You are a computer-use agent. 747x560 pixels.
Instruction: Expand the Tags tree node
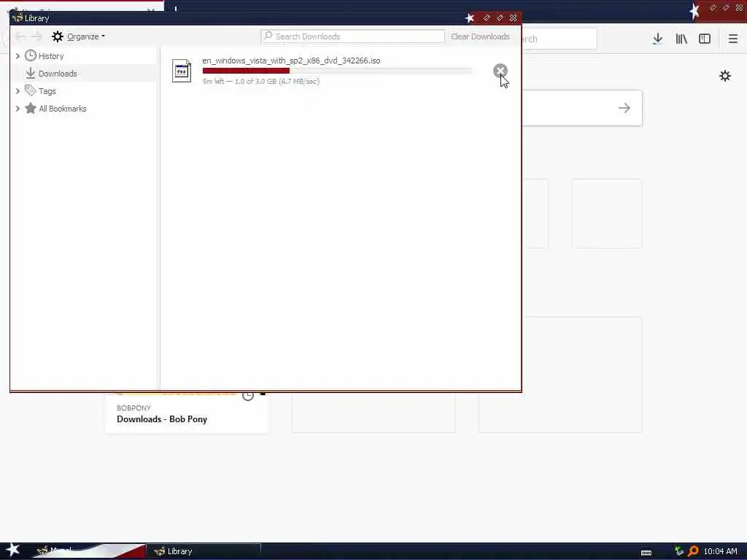point(18,91)
